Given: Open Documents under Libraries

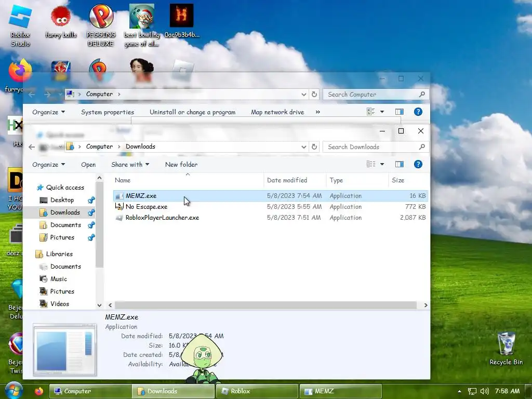Looking at the screenshot, I should click(x=65, y=267).
